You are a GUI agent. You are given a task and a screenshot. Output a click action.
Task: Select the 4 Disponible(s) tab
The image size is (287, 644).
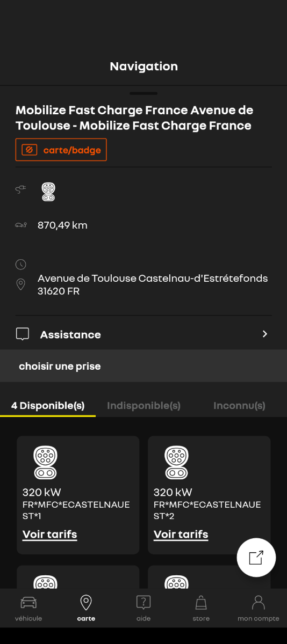tap(48, 406)
